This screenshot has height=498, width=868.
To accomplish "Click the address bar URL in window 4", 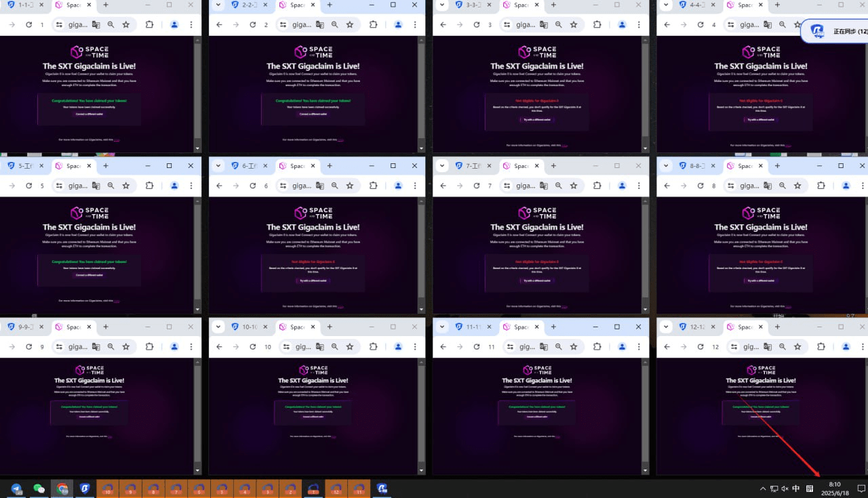I will click(x=751, y=24).
